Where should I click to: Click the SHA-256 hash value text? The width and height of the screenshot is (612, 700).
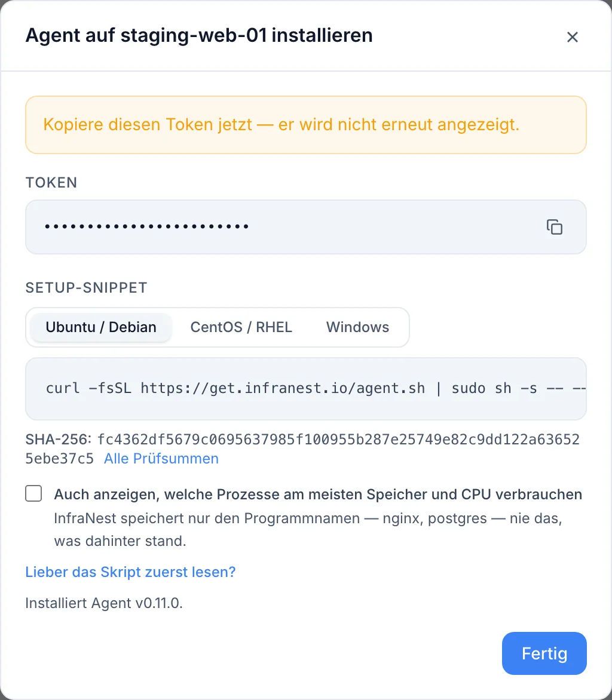302,449
